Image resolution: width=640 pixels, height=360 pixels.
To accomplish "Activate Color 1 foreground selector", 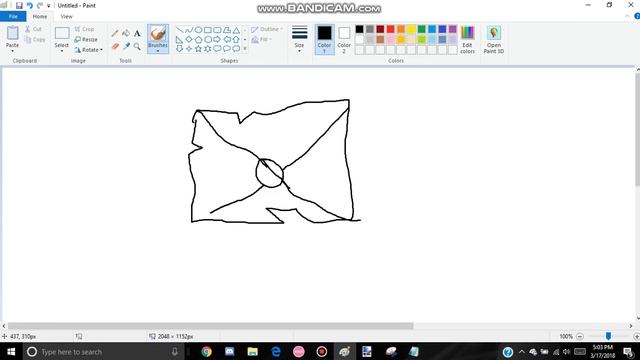I will [x=324, y=40].
